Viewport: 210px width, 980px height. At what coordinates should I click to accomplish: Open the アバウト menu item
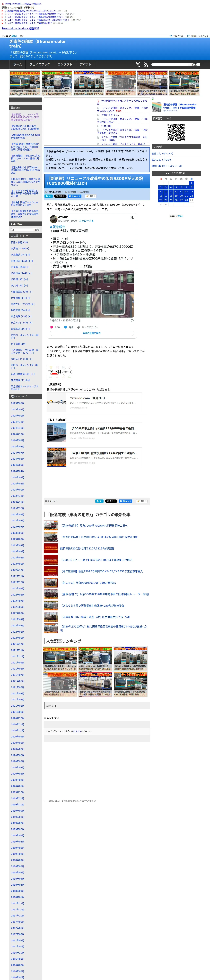pyautogui.click(x=86, y=64)
